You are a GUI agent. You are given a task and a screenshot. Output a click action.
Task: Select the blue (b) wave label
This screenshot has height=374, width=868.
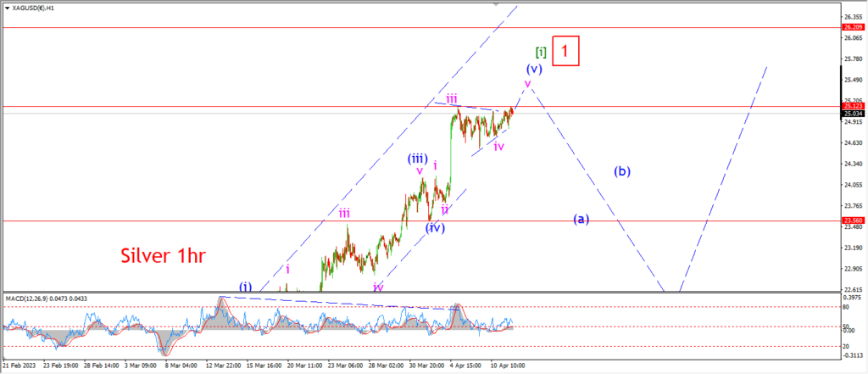(622, 171)
